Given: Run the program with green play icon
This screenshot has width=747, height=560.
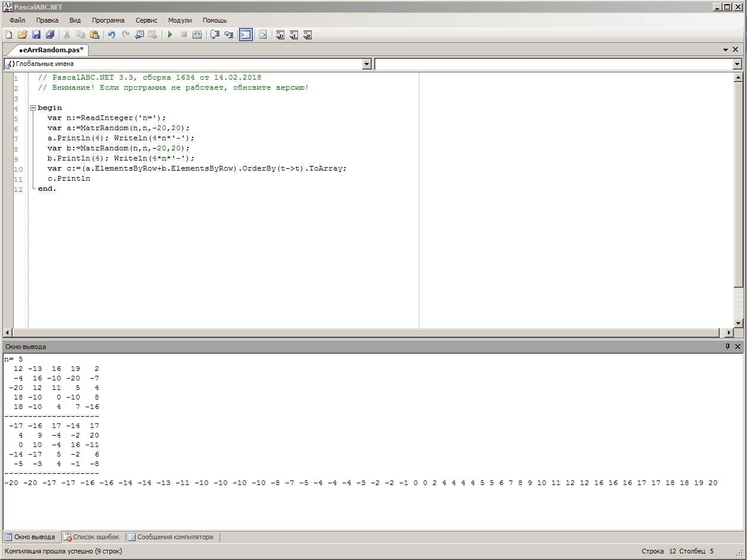Looking at the screenshot, I should [x=170, y=35].
